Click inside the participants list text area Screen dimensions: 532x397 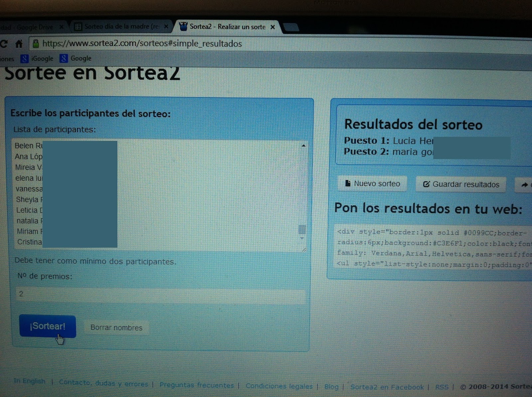click(x=160, y=194)
